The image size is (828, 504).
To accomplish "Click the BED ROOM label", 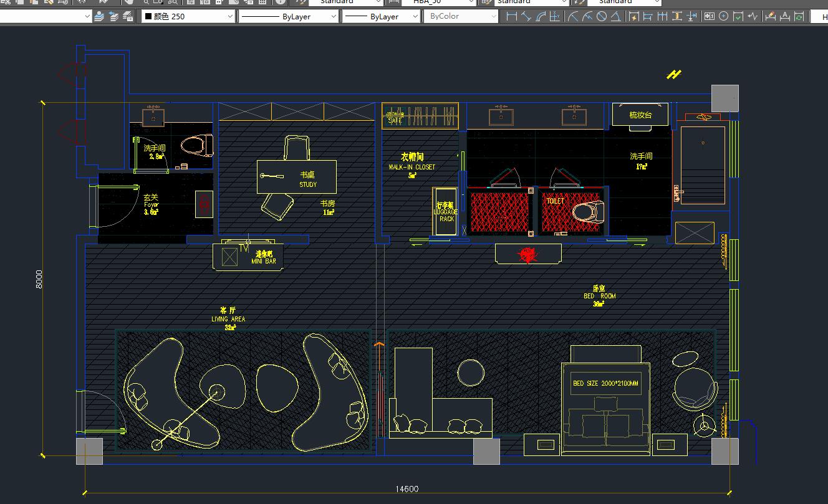I will [600, 297].
